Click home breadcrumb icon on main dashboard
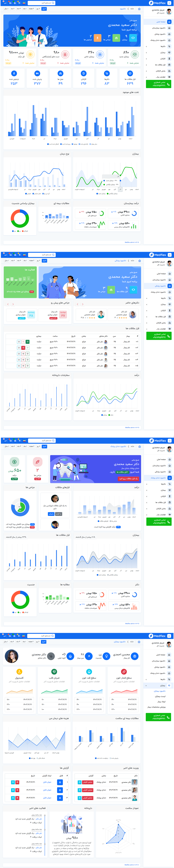The height and width of the screenshot is (868, 174). (140, 9)
